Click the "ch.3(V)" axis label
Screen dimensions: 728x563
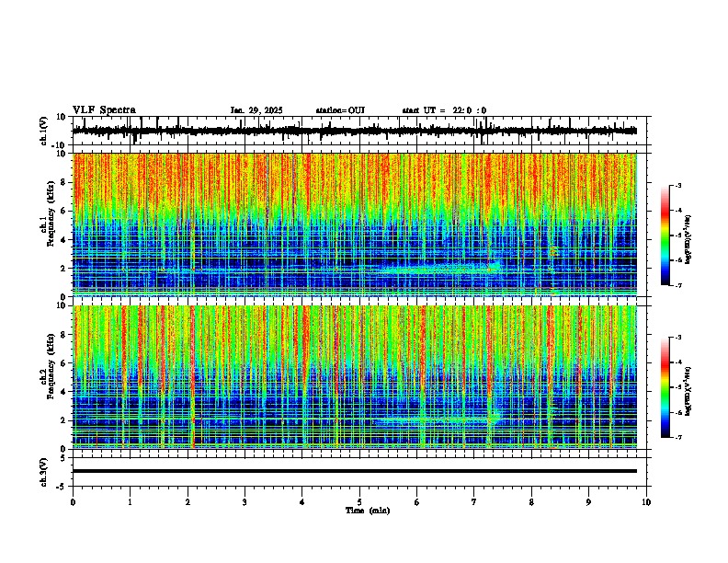pyautogui.click(x=44, y=473)
